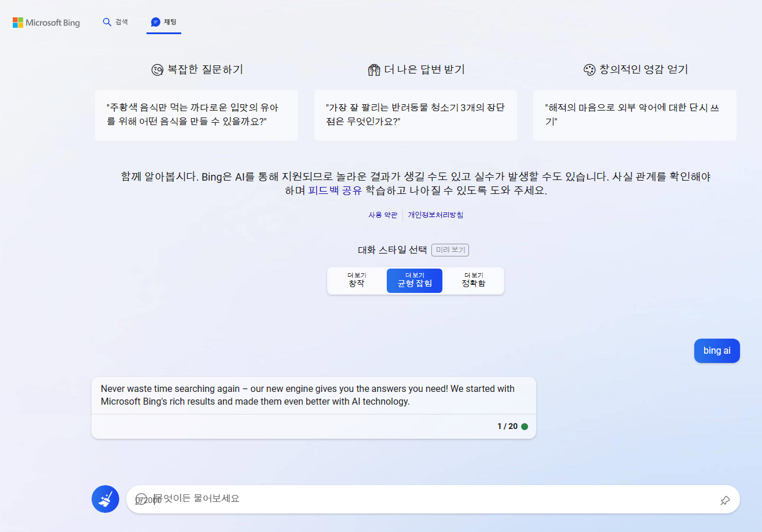Image resolution: width=762 pixels, height=532 pixels.
Task: Start a new topic with broom button
Action: point(105,499)
